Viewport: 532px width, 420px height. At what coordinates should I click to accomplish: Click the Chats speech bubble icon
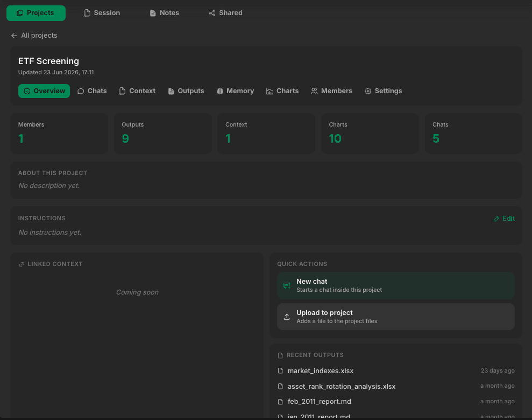[x=80, y=91]
